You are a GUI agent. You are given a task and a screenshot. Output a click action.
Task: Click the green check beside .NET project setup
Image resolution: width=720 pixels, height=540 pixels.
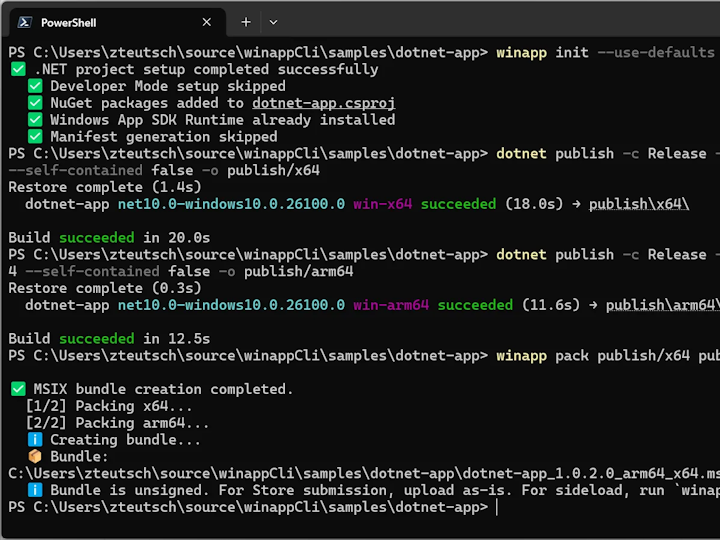click(x=18, y=69)
